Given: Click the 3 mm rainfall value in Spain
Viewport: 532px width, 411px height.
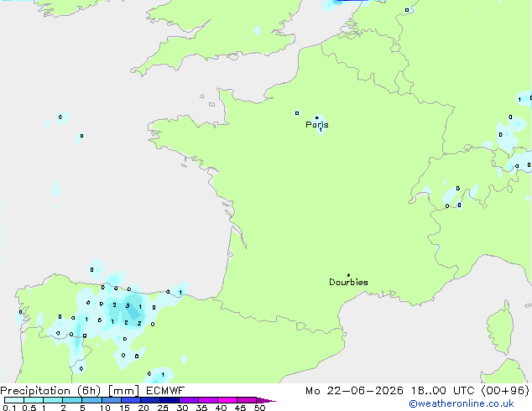Looking at the screenshot, I should [x=128, y=305].
